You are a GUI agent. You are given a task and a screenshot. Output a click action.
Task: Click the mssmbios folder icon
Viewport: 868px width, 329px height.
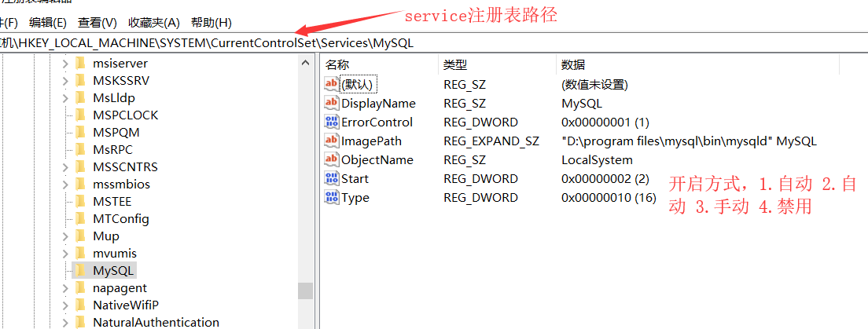pos(79,184)
